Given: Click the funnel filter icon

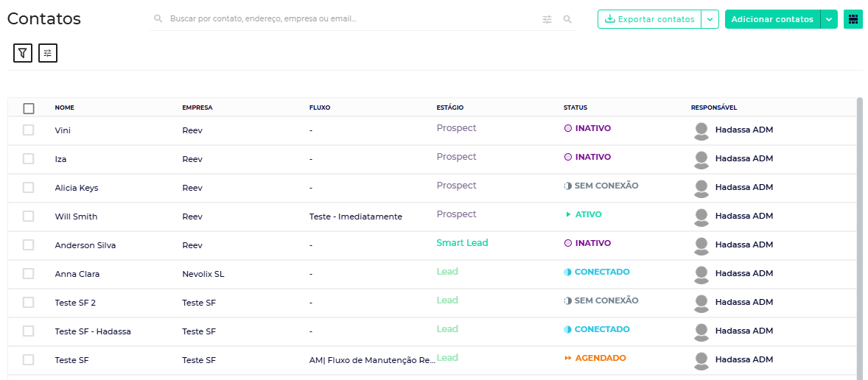Looking at the screenshot, I should pos(23,53).
